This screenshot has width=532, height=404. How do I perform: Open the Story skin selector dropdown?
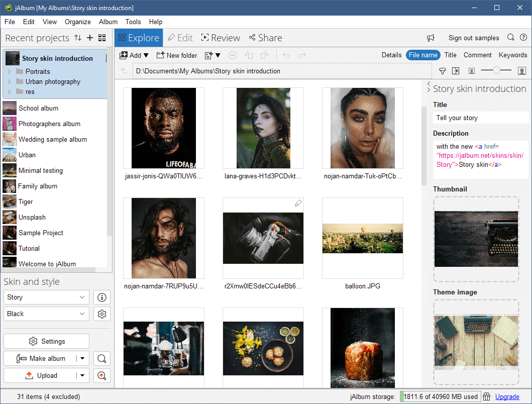pyautogui.click(x=46, y=297)
